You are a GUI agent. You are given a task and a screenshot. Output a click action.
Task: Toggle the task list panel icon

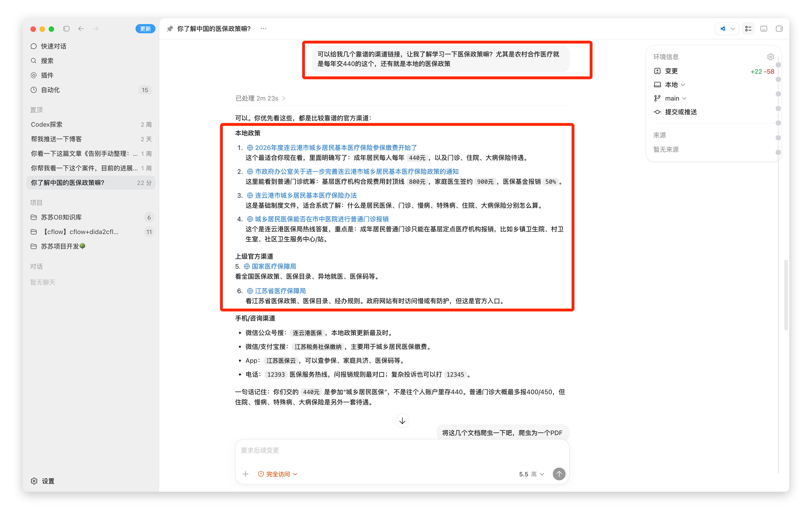point(749,29)
